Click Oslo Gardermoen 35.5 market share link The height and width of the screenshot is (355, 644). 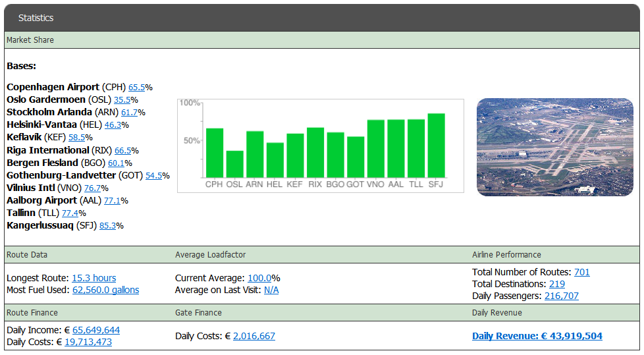point(122,100)
